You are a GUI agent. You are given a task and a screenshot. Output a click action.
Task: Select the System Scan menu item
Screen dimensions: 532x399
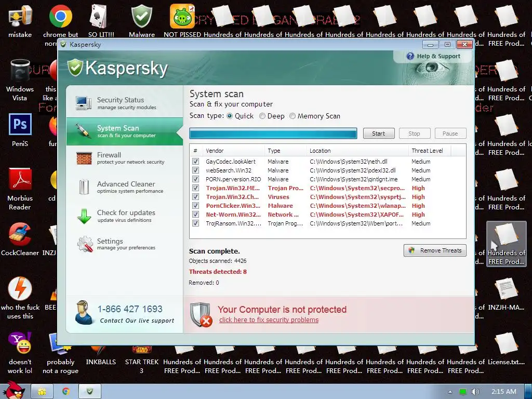tap(125, 131)
